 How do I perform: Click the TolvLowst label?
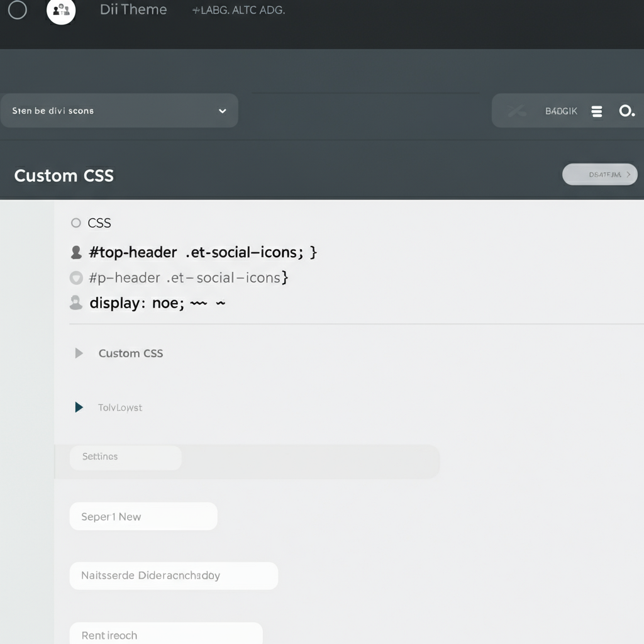(x=120, y=408)
